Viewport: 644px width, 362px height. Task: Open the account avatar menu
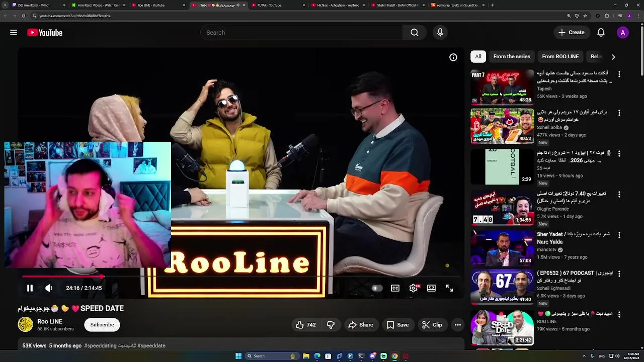pyautogui.click(x=623, y=33)
